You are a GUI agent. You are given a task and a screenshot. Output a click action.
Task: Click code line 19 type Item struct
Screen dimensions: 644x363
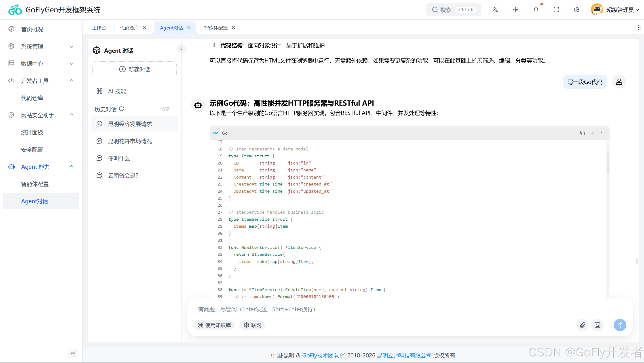(251, 156)
